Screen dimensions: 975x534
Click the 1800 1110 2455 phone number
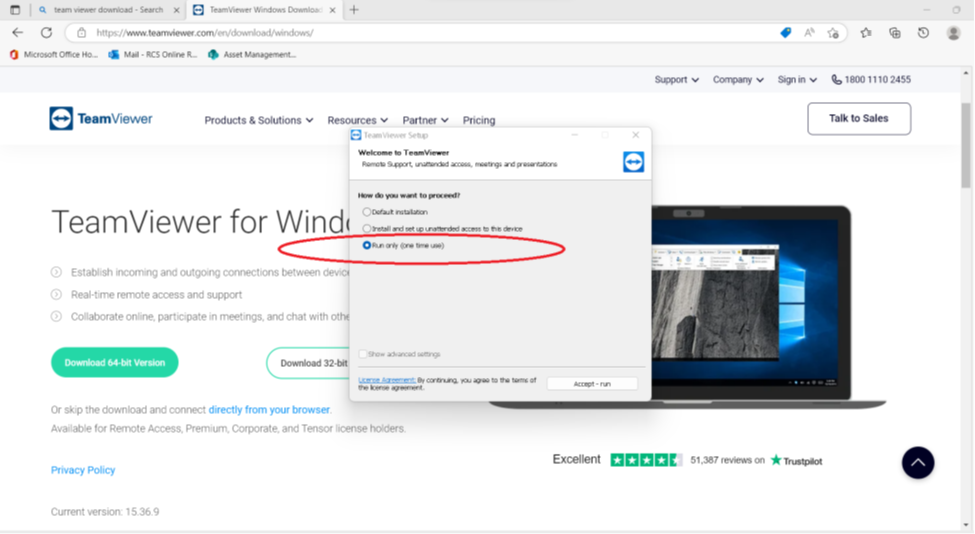tap(877, 80)
